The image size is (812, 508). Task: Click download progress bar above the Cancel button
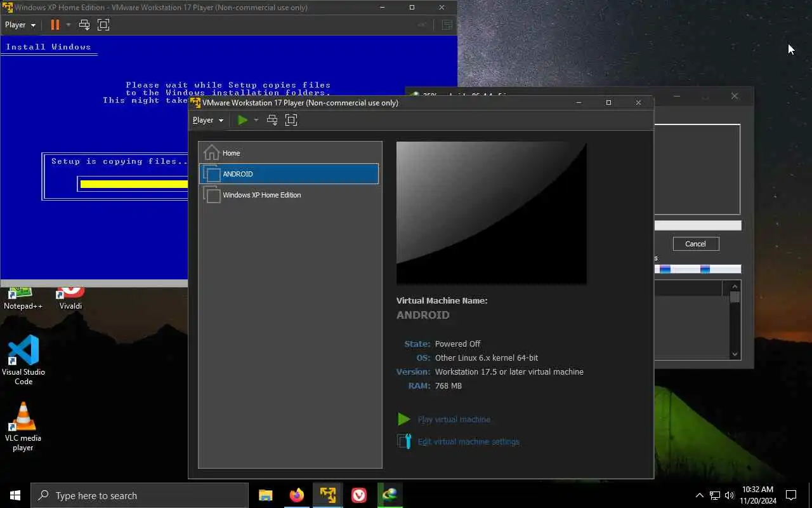pos(697,225)
